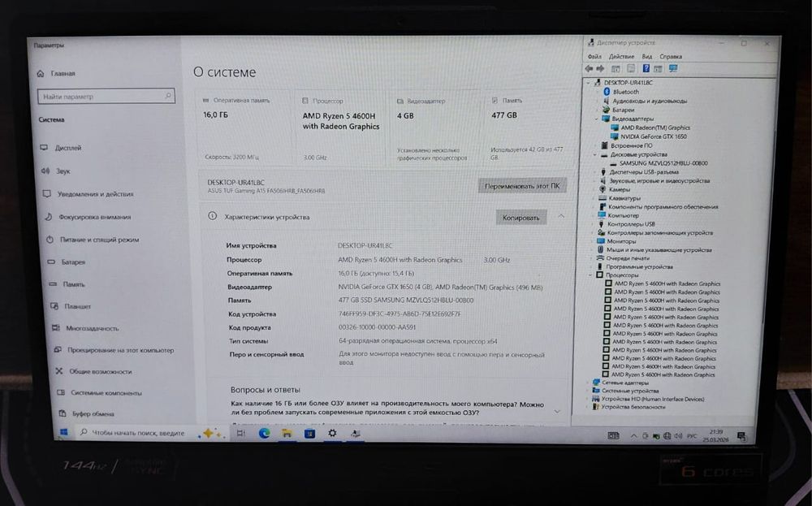The width and height of the screenshot is (812, 506).
Task: Open the notification center tray icon
Action: pos(741,437)
